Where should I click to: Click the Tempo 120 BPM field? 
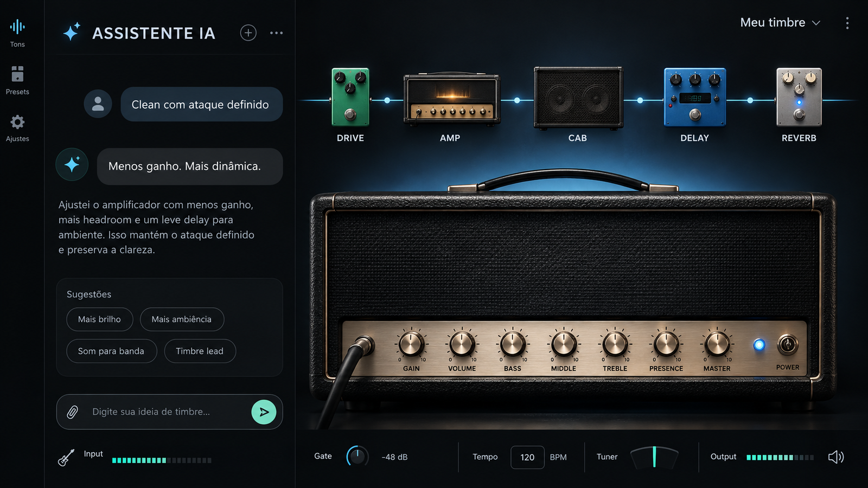pos(527,457)
